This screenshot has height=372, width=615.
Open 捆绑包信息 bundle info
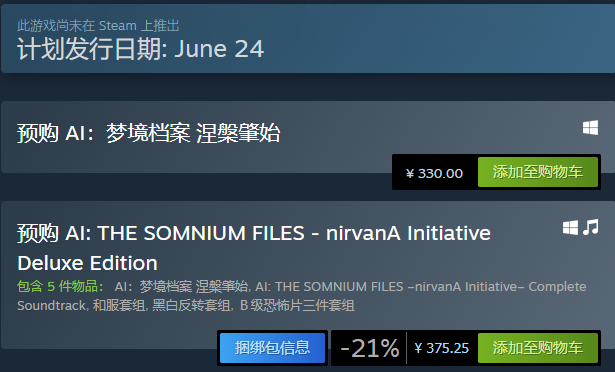[272, 348]
